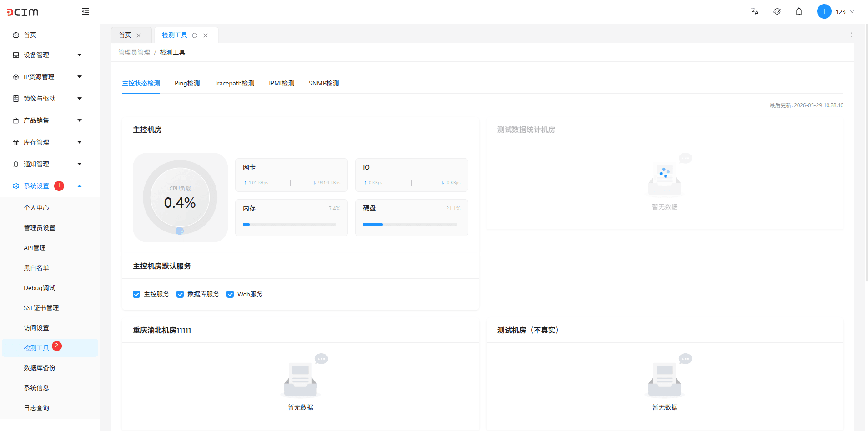
Task: Expand 通知管理 menu arrow
Action: coord(80,164)
